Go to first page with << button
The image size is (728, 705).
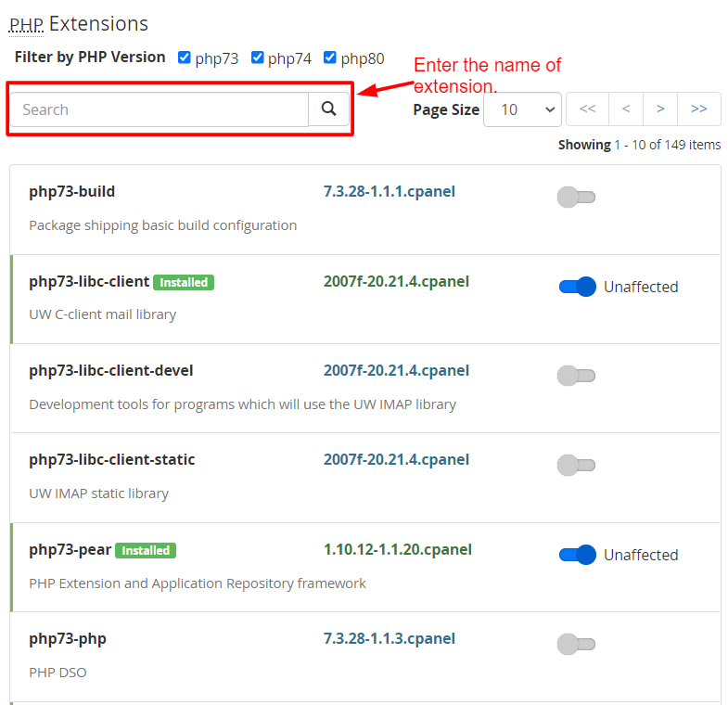587,109
